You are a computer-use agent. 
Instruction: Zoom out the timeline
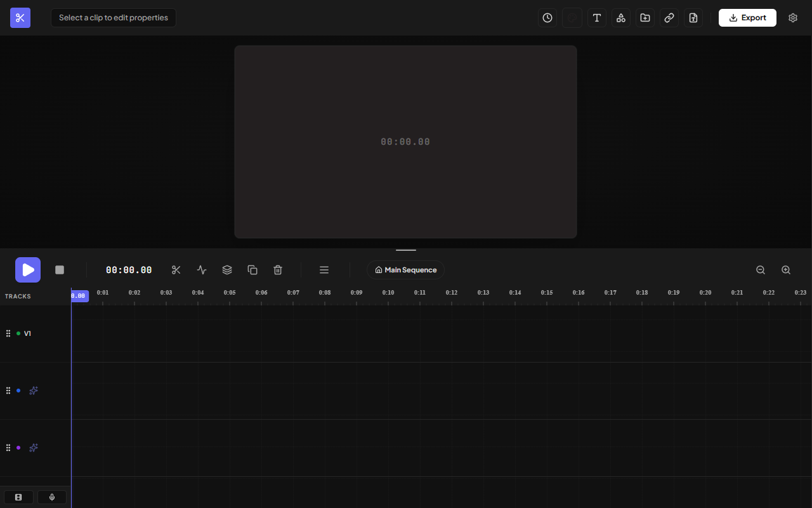761,270
